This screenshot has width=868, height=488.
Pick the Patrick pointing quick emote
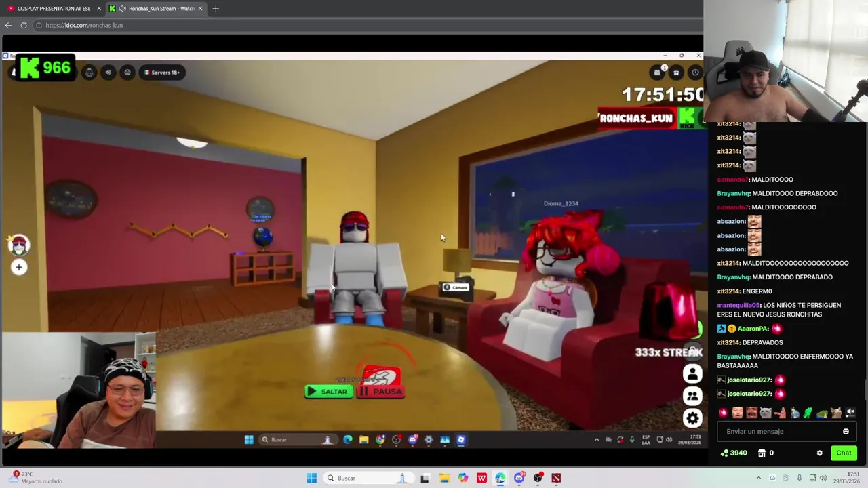pos(780,412)
